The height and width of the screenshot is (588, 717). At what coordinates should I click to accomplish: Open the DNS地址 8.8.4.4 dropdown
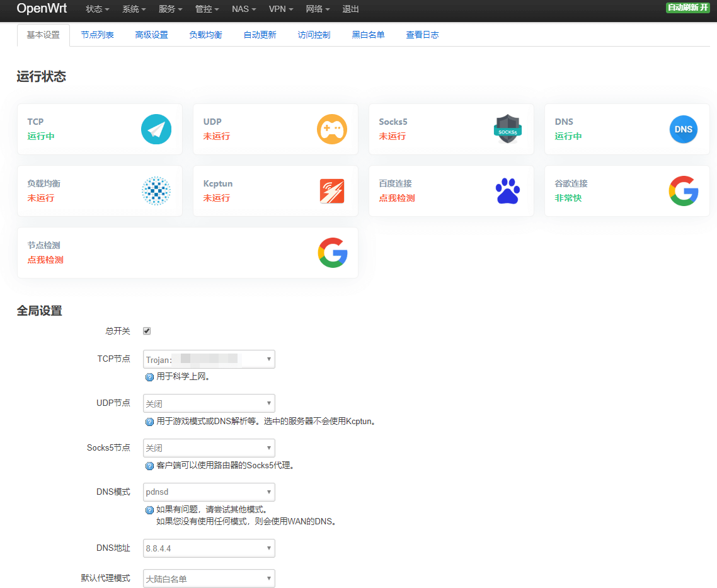(x=209, y=548)
